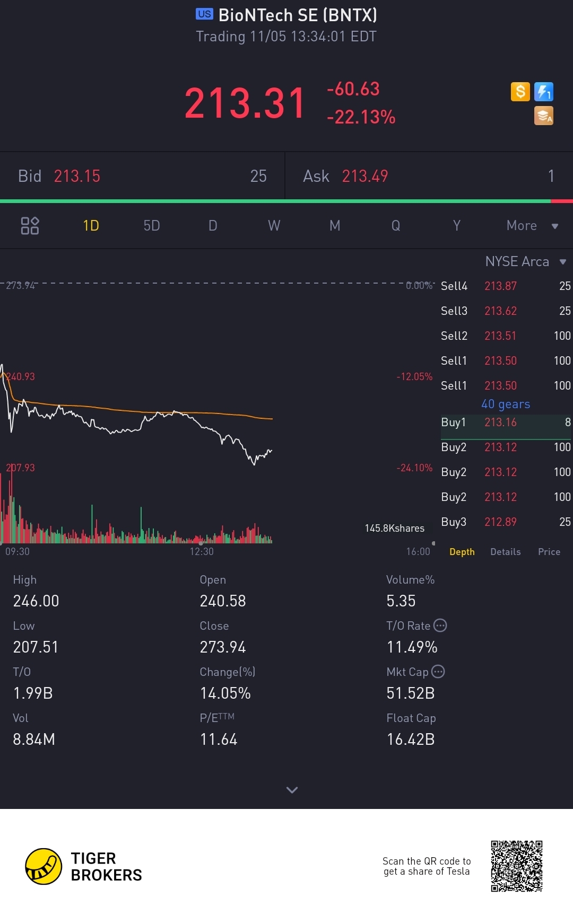Tap the T/O value 1.99B

coord(33,693)
